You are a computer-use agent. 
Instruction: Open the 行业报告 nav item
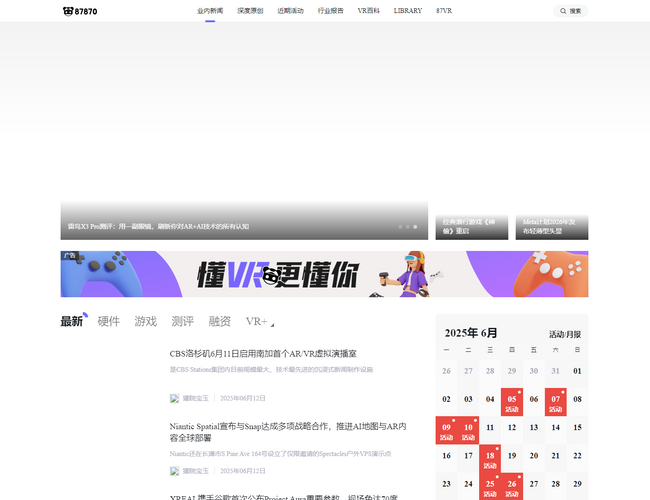tap(330, 11)
